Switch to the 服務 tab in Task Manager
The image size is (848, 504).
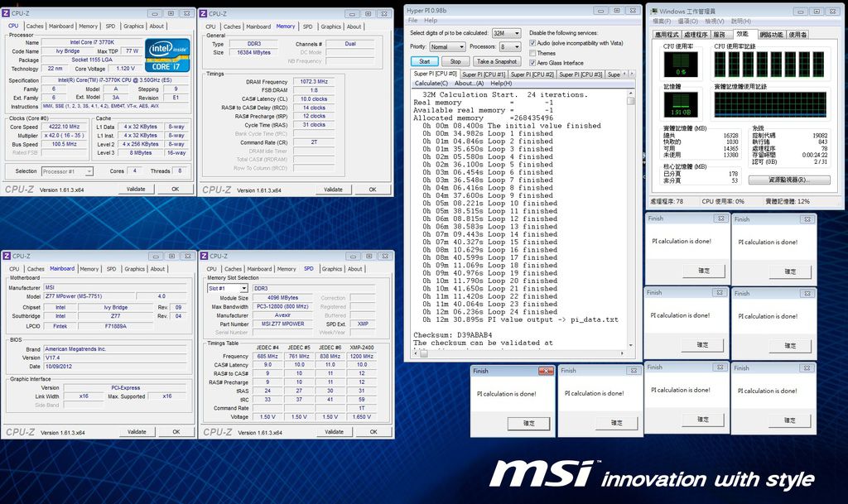point(720,35)
